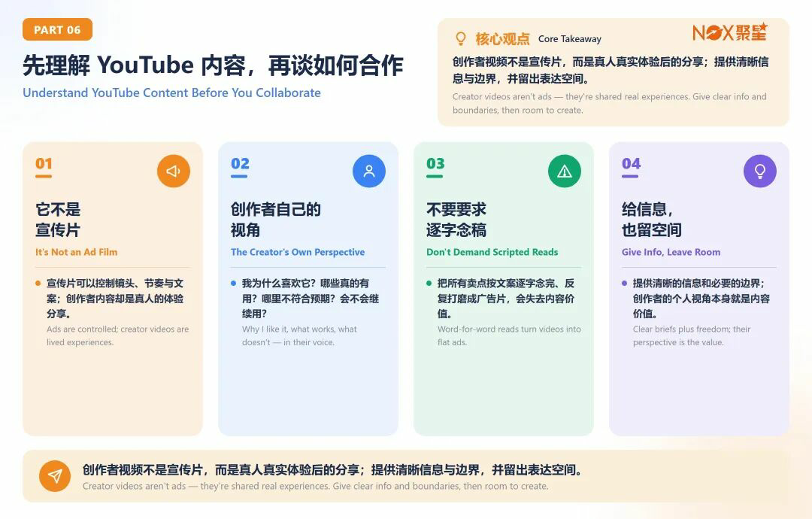Click the Core Takeaway label
Screen dimensions: 812x519
click(x=570, y=39)
